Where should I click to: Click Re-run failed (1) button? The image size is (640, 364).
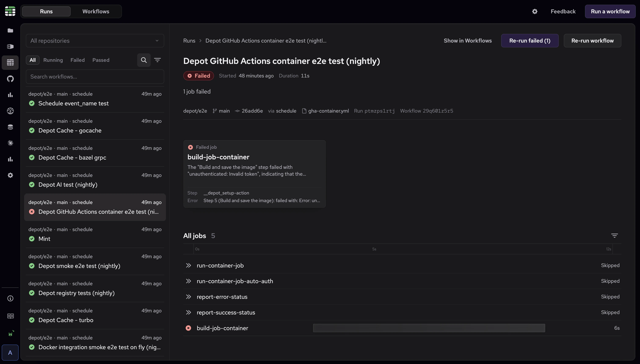[530, 40]
